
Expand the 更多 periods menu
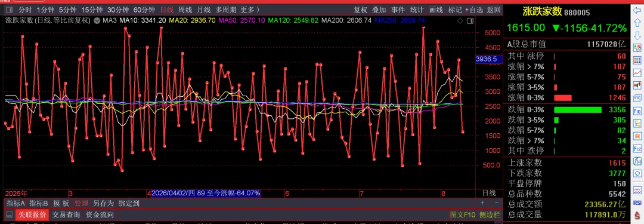(250, 10)
